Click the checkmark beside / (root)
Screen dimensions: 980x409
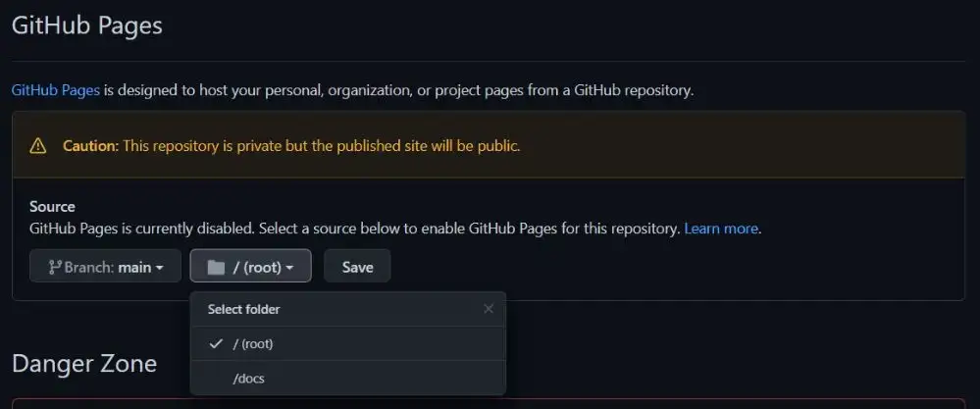(215, 344)
